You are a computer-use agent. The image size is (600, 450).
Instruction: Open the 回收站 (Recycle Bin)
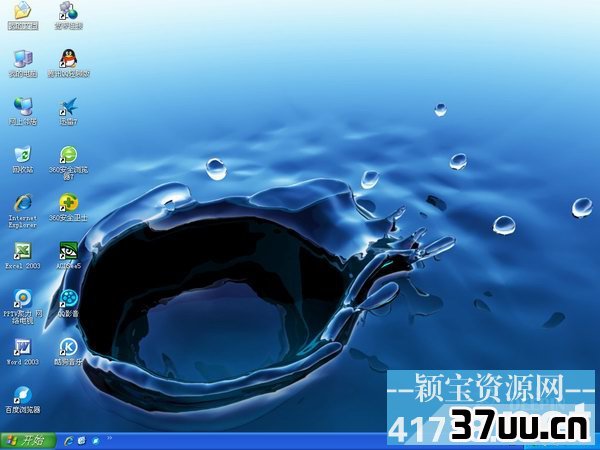pyautogui.click(x=21, y=154)
